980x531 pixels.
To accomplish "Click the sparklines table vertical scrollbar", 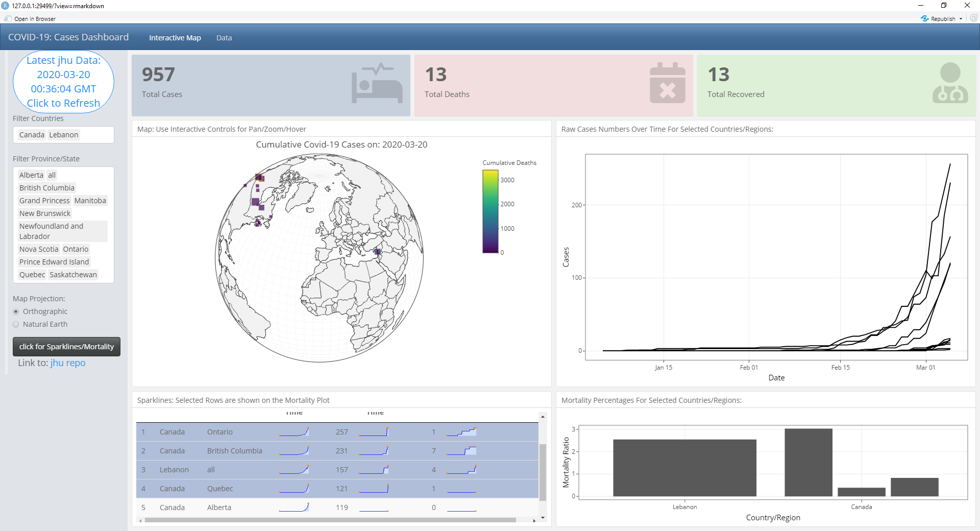I will tap(543, 472).
